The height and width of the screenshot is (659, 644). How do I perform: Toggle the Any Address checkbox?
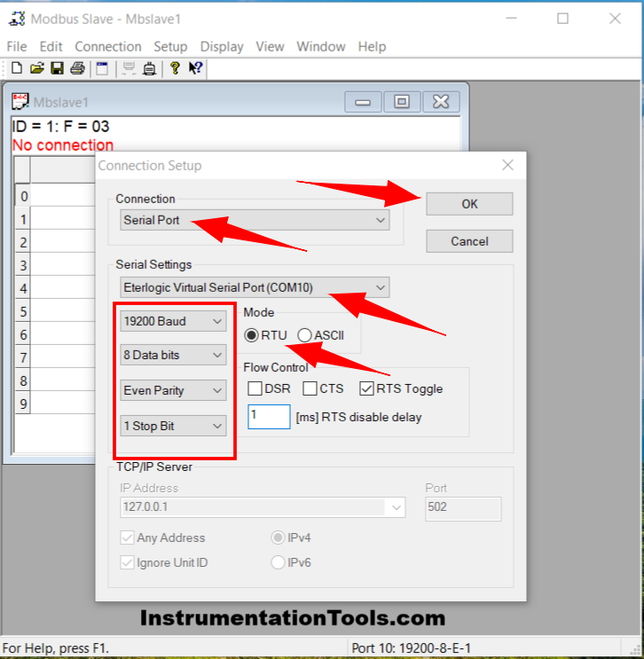click(x=127, y=537)
